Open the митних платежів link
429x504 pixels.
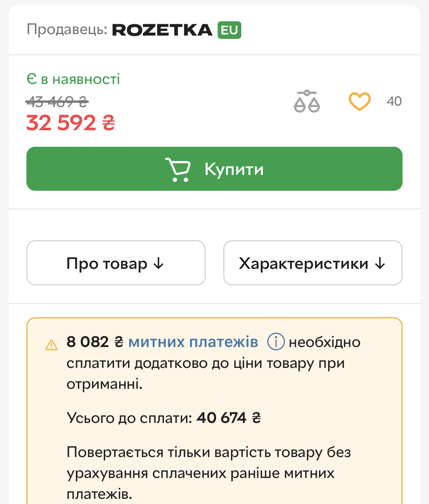tap(193, 342)
